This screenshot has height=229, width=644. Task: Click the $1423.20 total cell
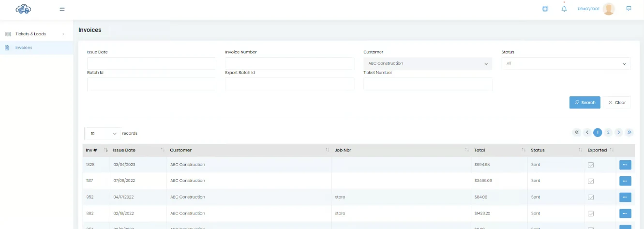pos(499,213)
